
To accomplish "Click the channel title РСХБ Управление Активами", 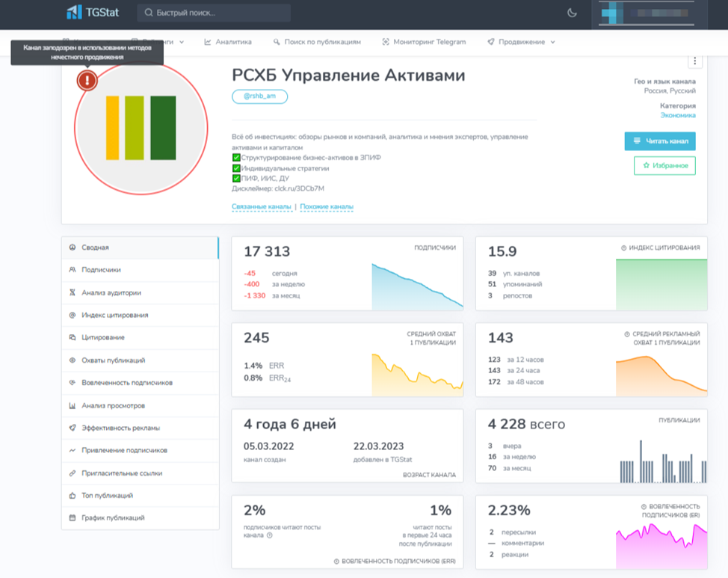I will (348, 76).
